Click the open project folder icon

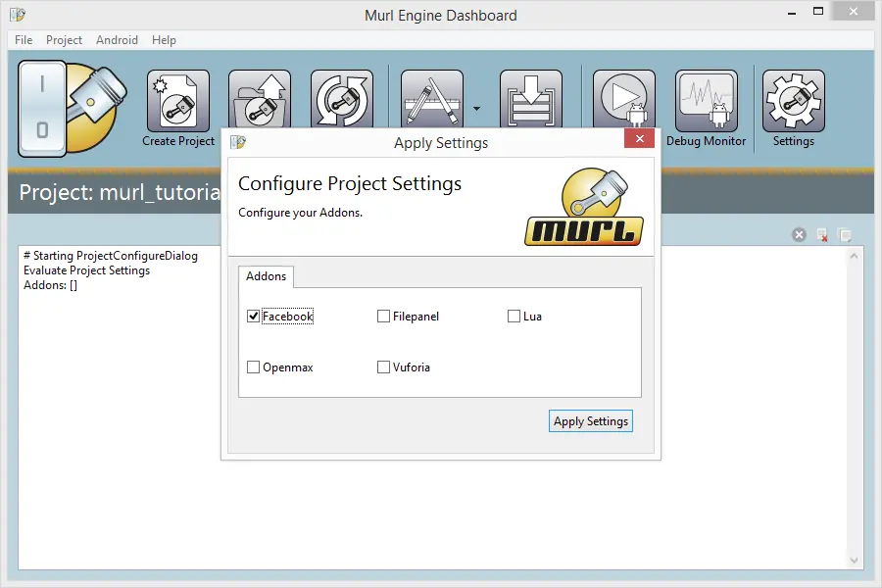point(260,100)
